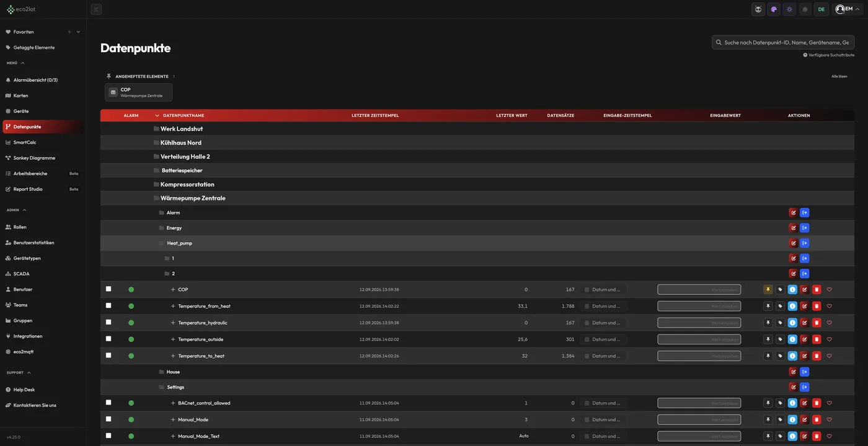Switch language with the DE button
Viewport: 868px width, 446px height.
click(x=821, y=9)
